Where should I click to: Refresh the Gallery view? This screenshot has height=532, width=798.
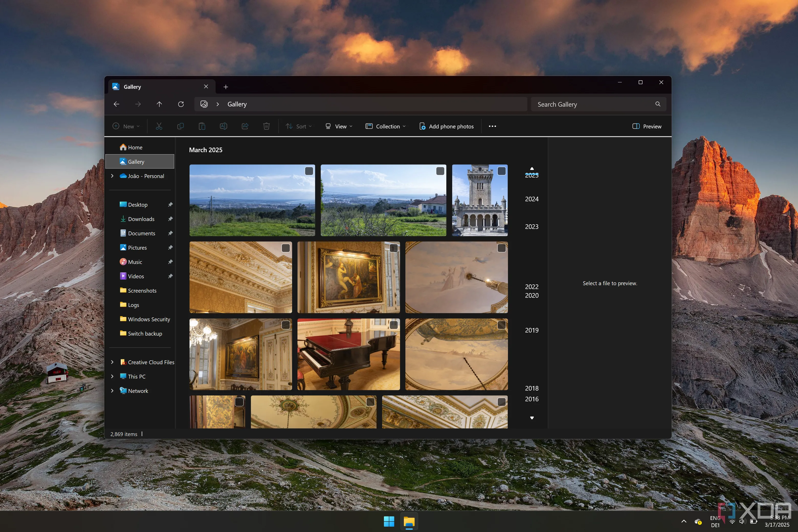[181, 104]
